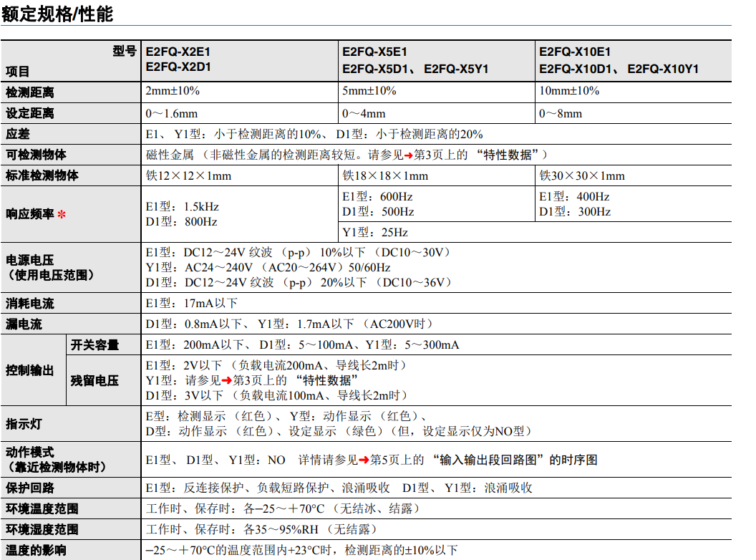Click the 型号 header label
This screenshot has height=560, width=756.
pos(125,51)
